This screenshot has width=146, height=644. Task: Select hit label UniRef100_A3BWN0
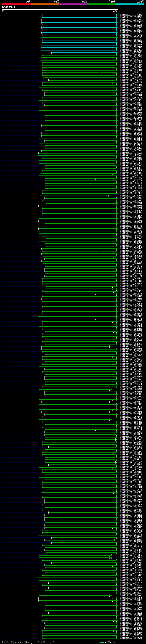coord(131,296)
